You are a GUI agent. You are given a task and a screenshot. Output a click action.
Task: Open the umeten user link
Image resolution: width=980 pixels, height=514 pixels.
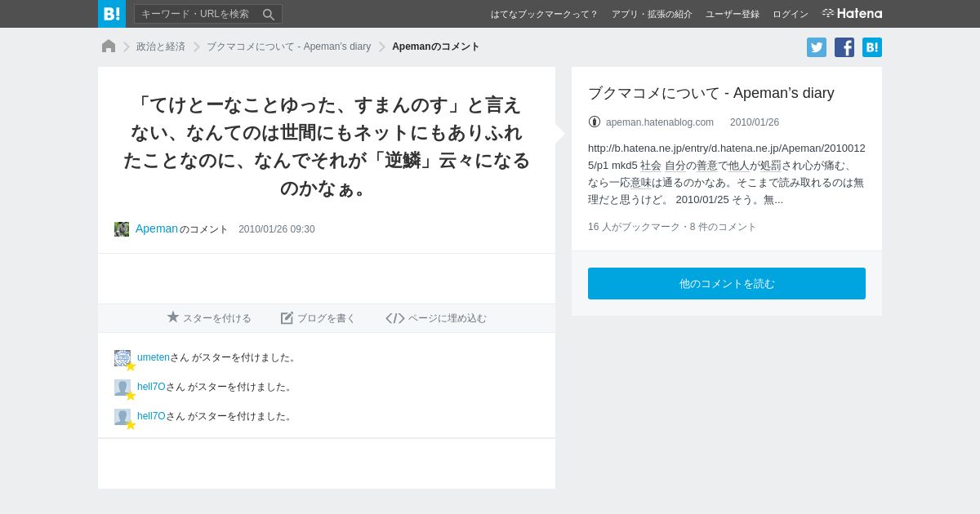click(154, 357)
